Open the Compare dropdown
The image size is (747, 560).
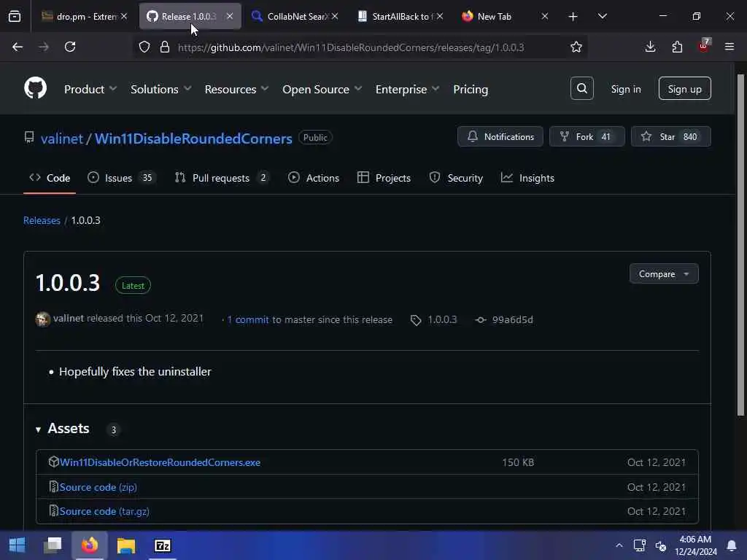pyautogui.click(x=664, y=274)
